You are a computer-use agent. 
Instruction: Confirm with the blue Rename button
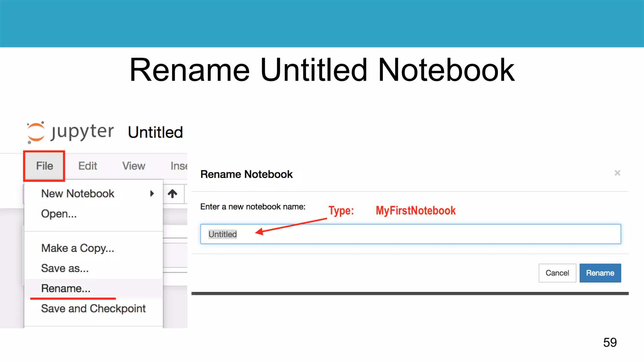pos(600,273)
